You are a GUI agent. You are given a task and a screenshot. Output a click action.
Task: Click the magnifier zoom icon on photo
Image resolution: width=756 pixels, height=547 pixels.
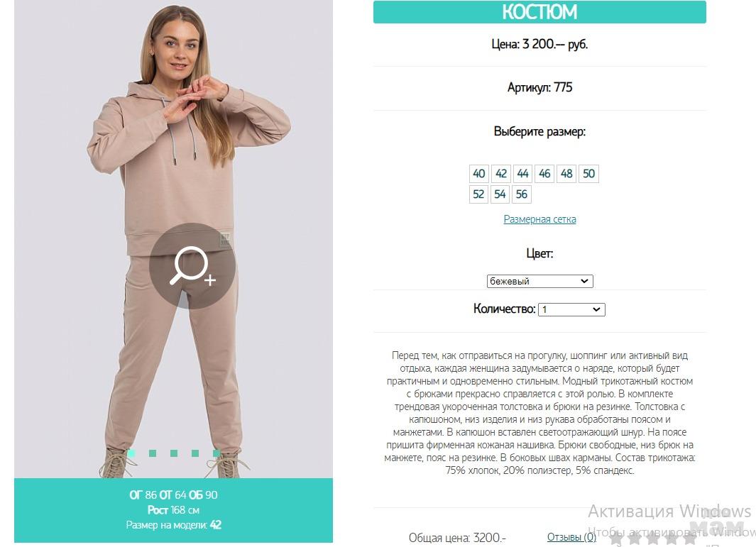point(192,265)
